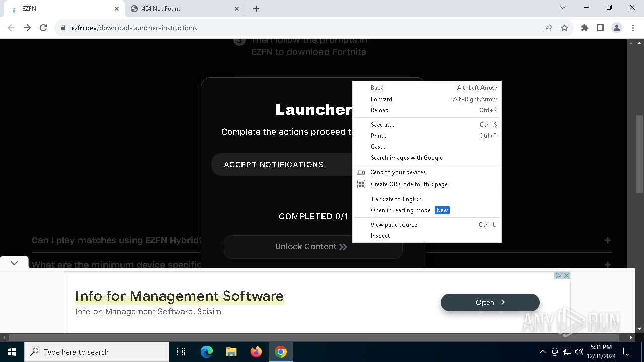
Task: Click browser Forward arrow button
Action: 27,28
